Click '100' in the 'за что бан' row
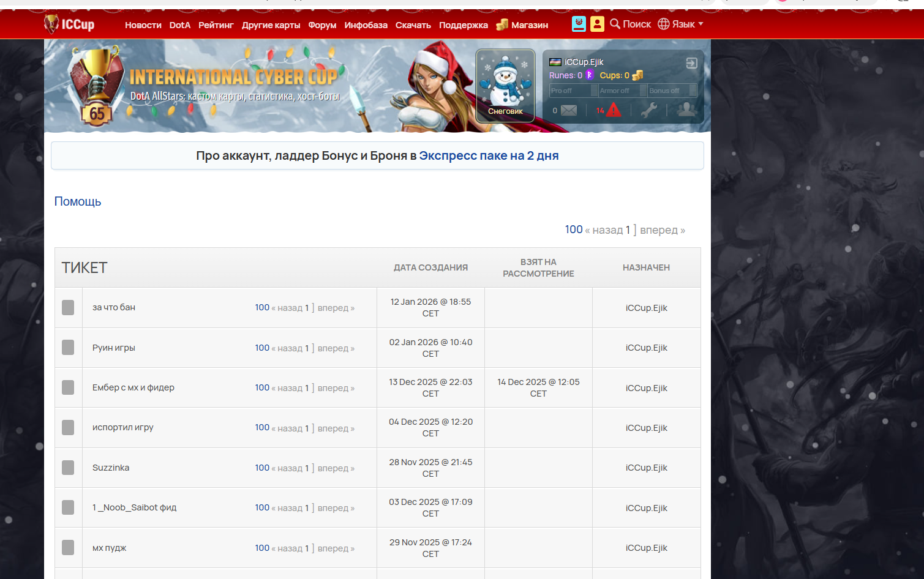Viewport: 924px width, 579px height. coord(262,307)
